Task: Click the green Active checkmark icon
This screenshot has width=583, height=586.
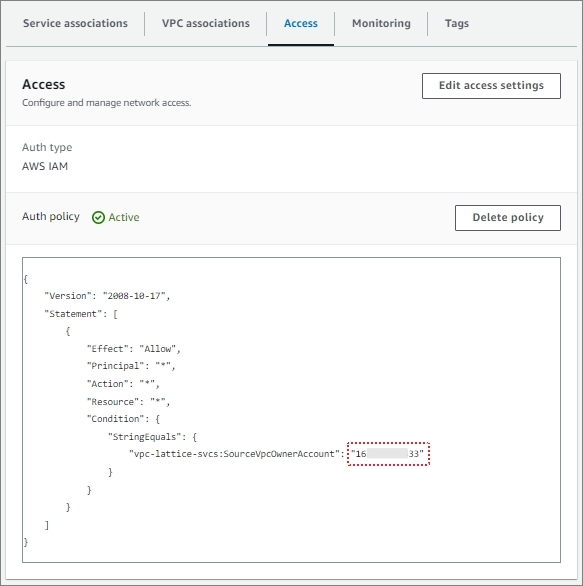Action: pyautogui.click(x=98, y=217)
